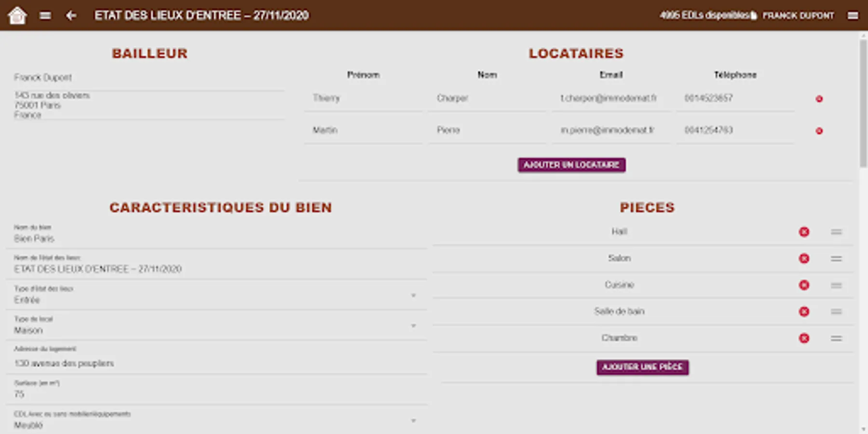This screenshot has width=868, height=434.
Task: Remove the tenant Thierry Charper
Action: [819, 99]
